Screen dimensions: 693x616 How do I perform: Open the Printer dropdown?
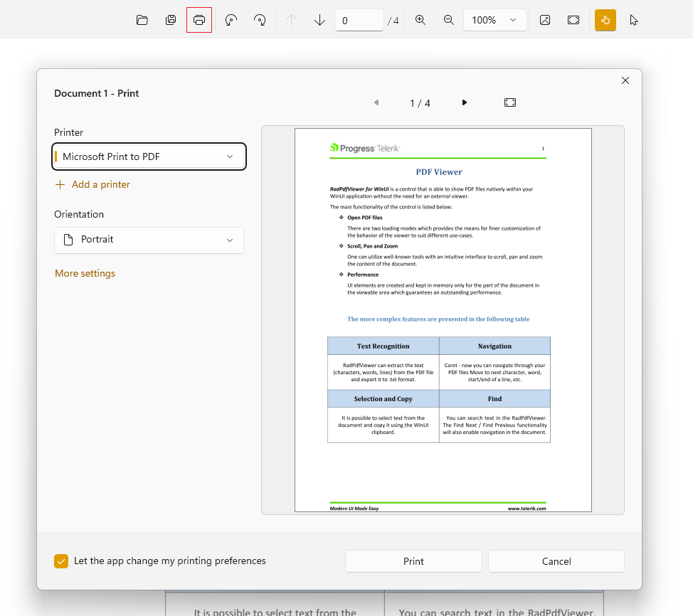point(149,156)
